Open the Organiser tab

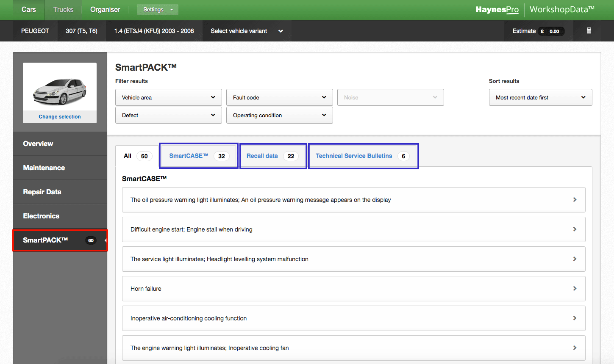click(105, 10)
